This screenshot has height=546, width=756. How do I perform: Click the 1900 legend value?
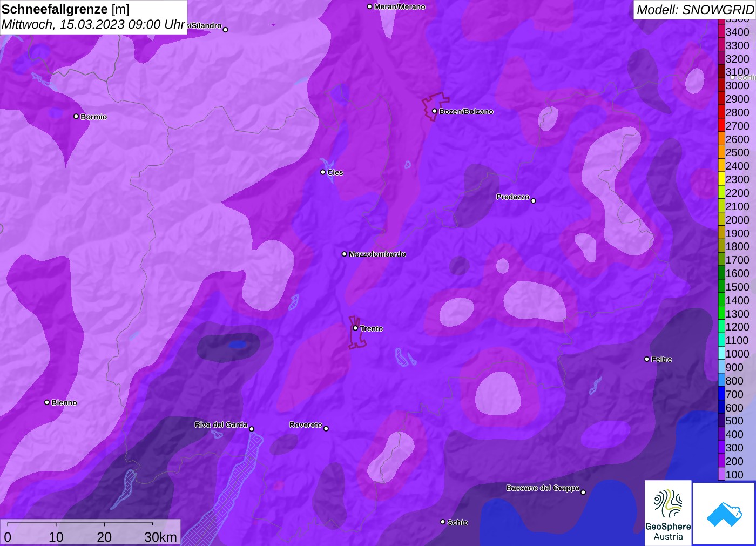tap(737, 233)
